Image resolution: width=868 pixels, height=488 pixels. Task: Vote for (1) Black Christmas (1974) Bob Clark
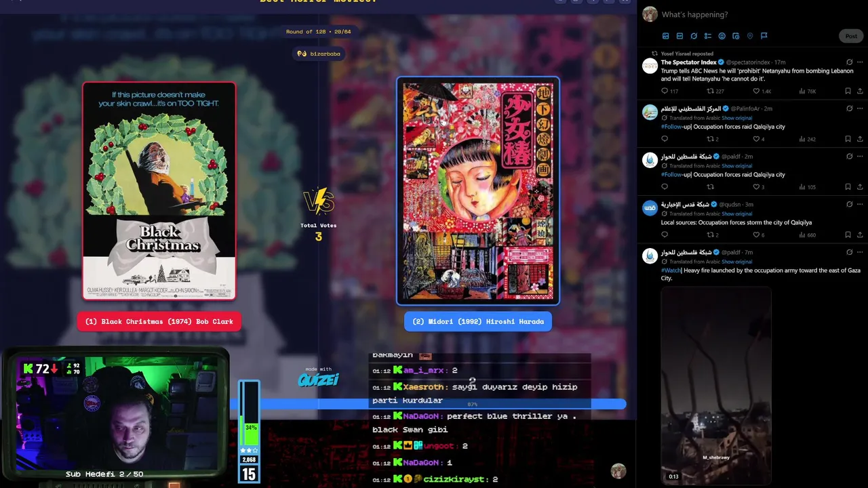[x=159, y=321]
